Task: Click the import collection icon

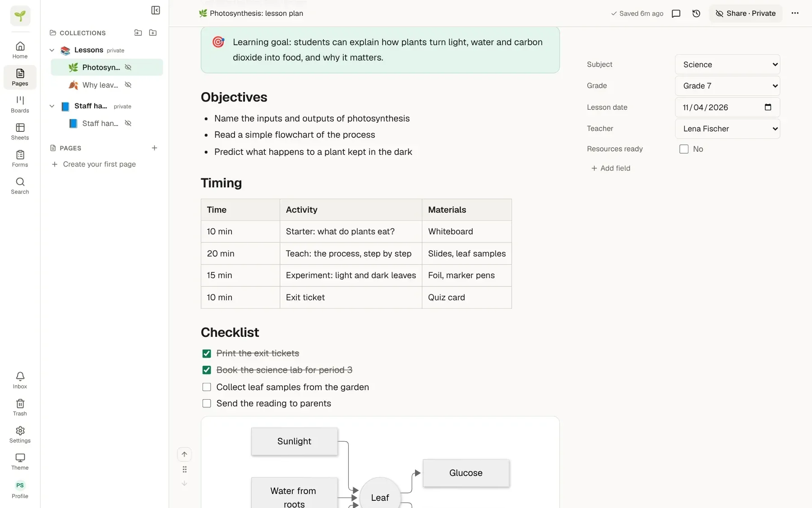Action: point(138,33)
